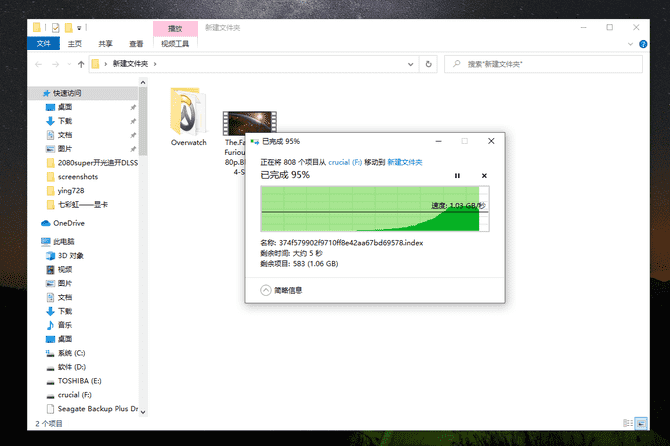
Task: Expand the address bar history dropdown
Action: [410, 64]
